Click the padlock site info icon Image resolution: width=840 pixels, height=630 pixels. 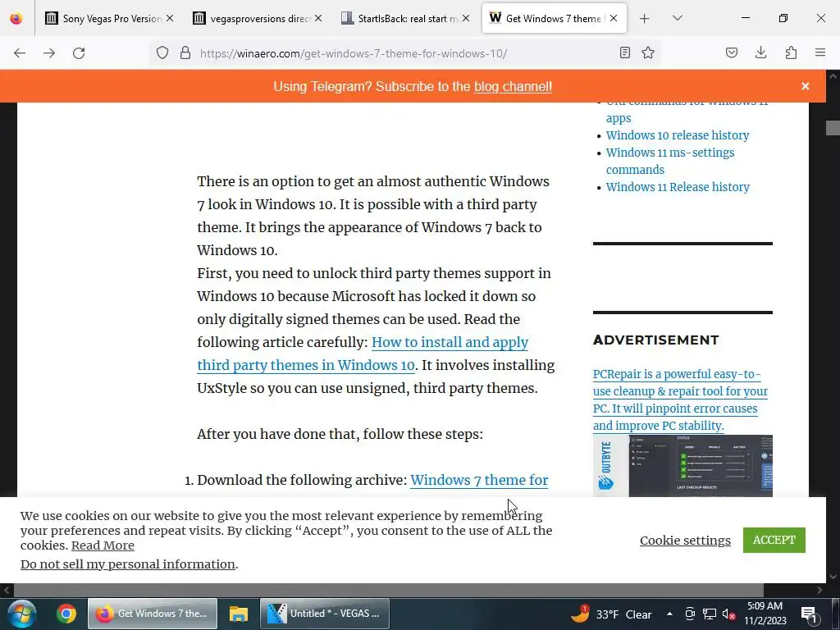185,52
